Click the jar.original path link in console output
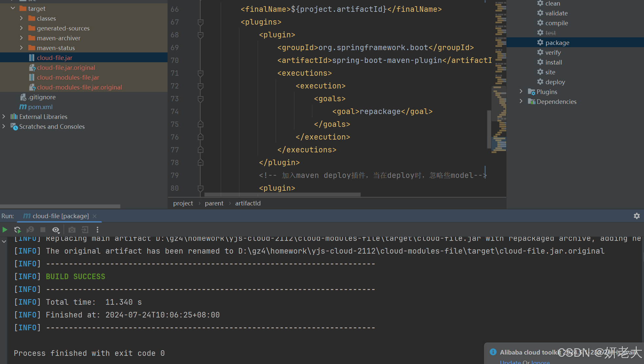The width and height of the screenshot is (644, 364). (421, 251)
